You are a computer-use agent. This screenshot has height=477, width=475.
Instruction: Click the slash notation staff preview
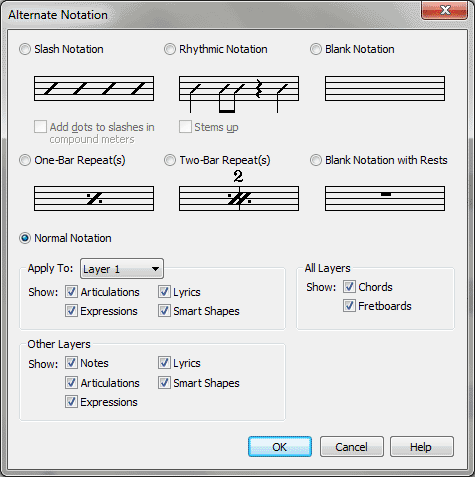click(x=94, y=88)
